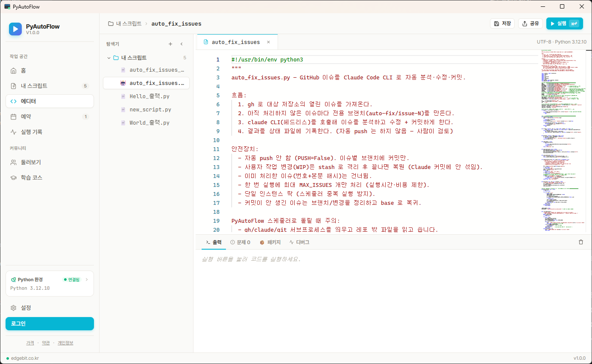Image resolution: width=592 pixels, height=364 pixels.
Task: Place cursor on the #!/usr/bin/env python3 line
Action: (267, 60)
